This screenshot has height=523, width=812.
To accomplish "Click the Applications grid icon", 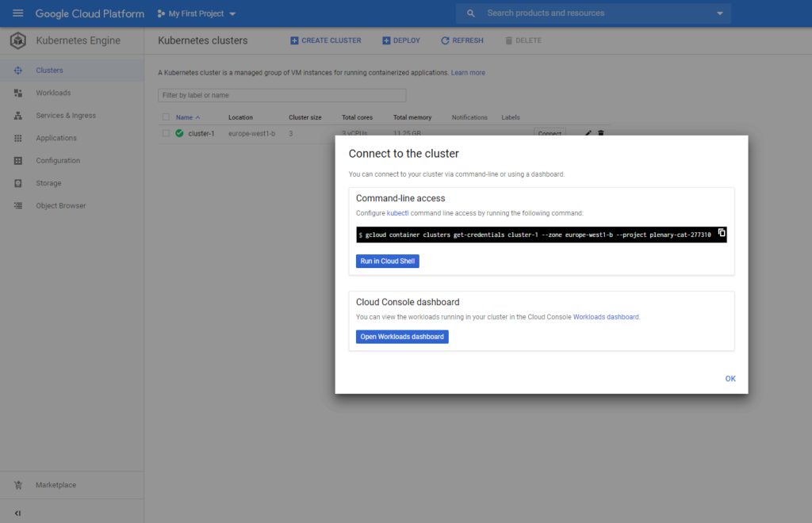I will [18, 138].
